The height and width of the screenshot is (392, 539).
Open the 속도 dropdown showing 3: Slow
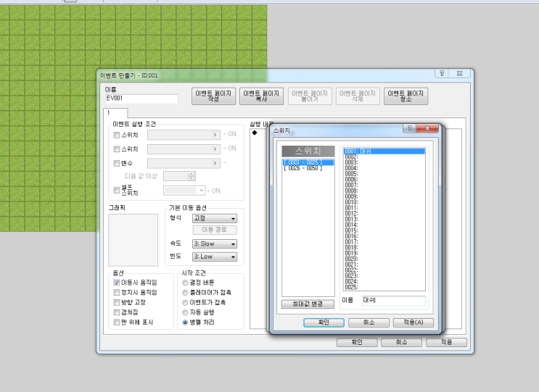point(215,244)
